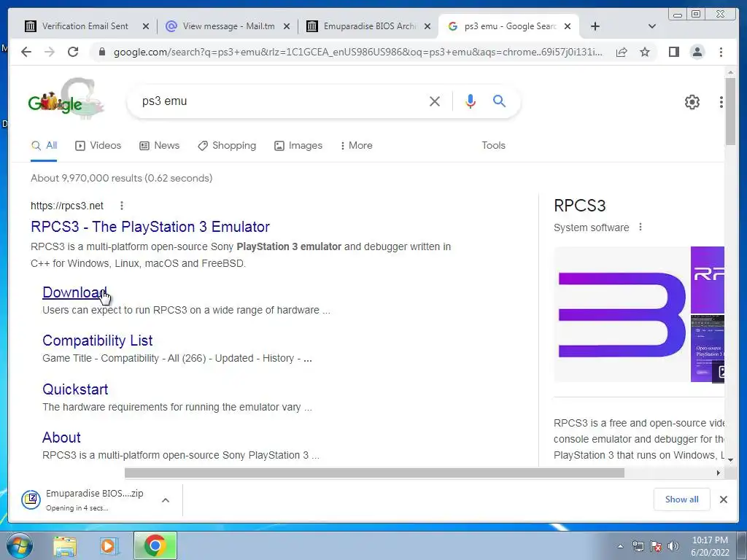Close the downloads bar
The height and width of the screenshot is (560, 747).
723,499
